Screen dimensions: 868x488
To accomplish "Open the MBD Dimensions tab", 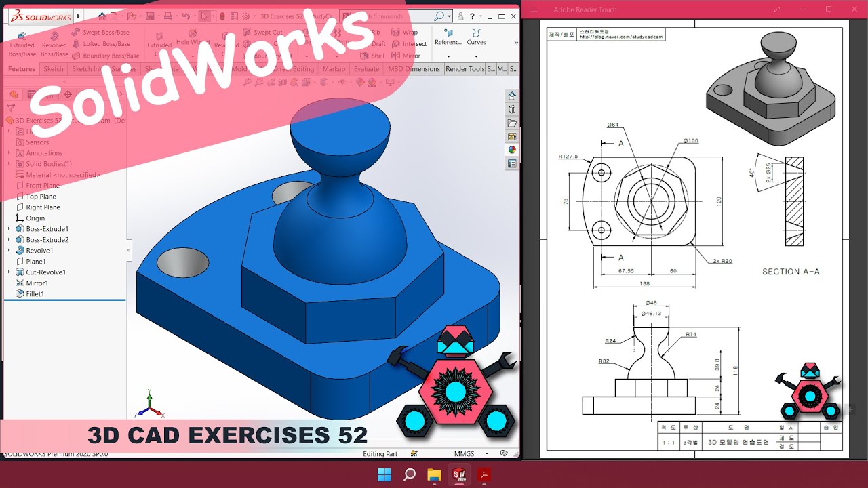I will coord(414,69).
